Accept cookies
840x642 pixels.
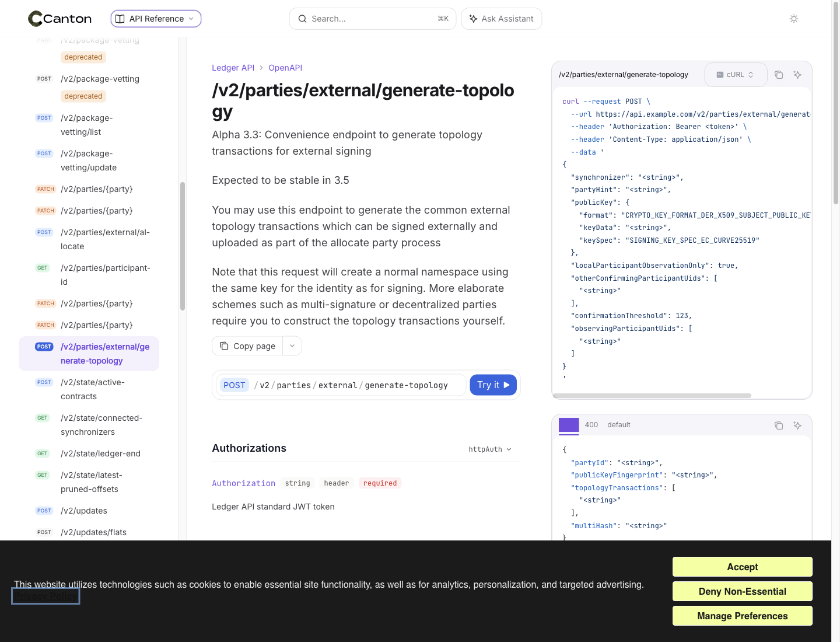[x=743, y=567]
